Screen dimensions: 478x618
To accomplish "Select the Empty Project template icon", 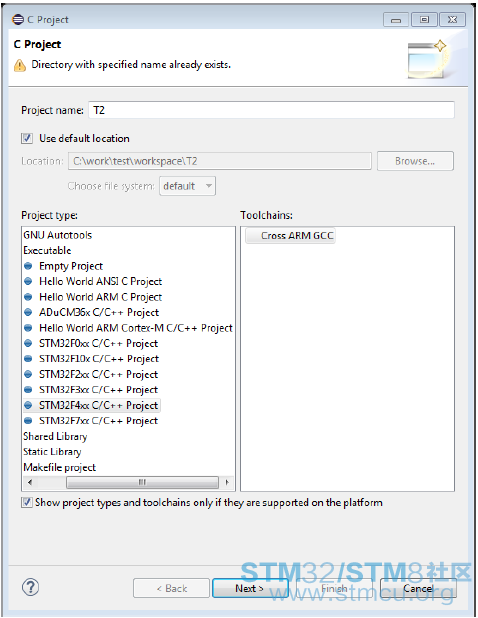I will click(x=28, y=266).
